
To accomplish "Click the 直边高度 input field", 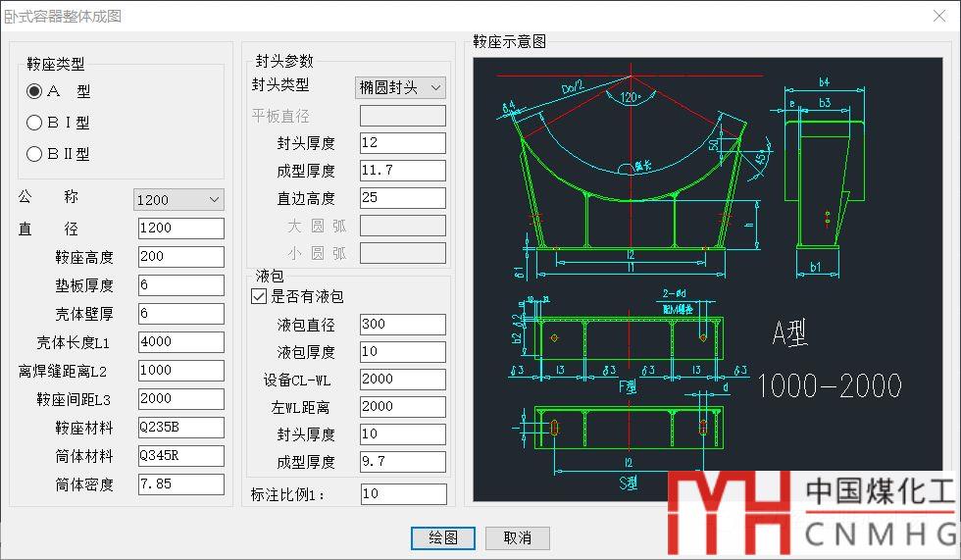I will coord(402,198).
